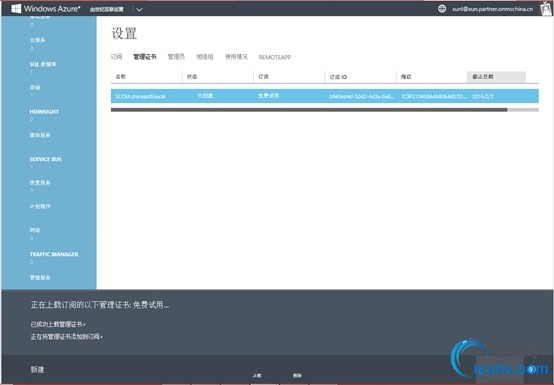Open SQL 数据库 in sidebar

pos(43,64)
